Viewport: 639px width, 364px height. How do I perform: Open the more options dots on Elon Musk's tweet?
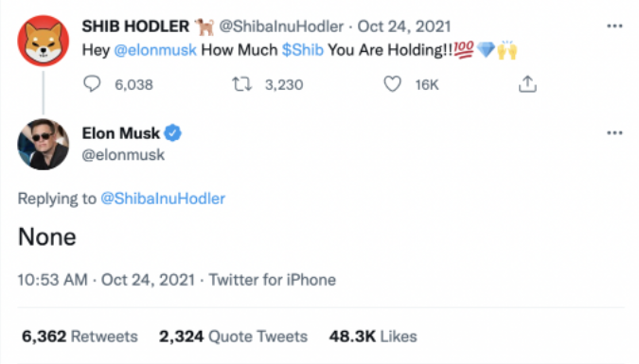(614, 132)
